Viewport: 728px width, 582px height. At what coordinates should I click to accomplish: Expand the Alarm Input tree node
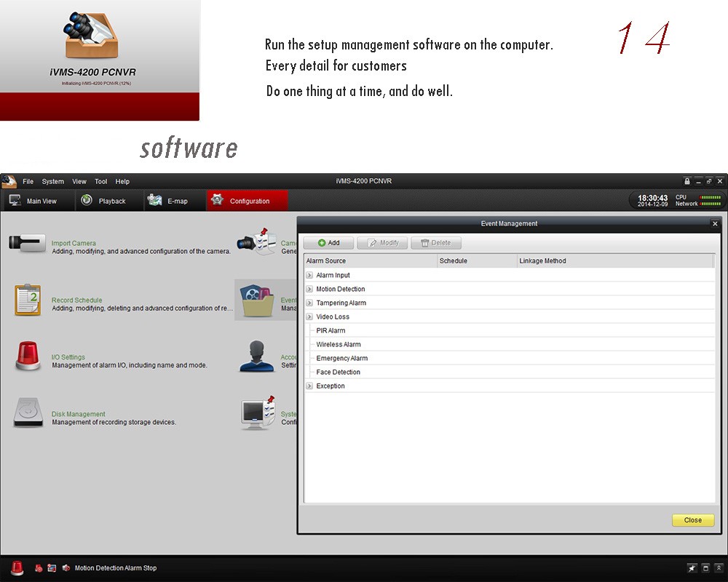pos(309,276)
